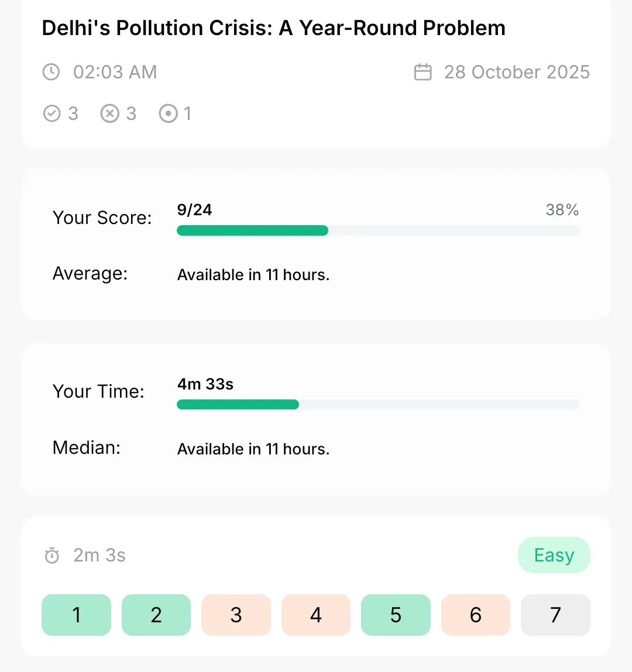Click the calendar icon beside 28 October 2025

(423, 72)
